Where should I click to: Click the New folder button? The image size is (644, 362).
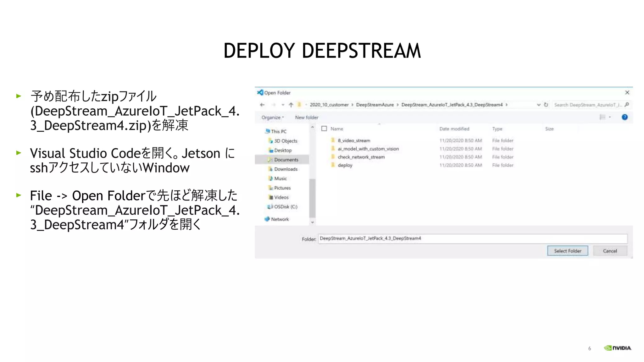(x=307, y=117)
